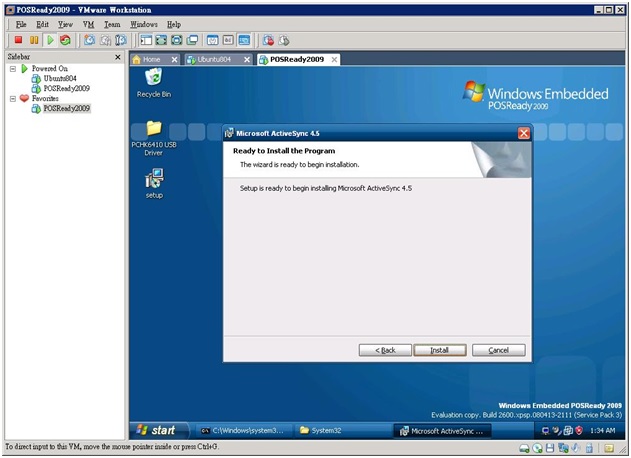Image resolution: width=631 pixels, height=458 pixels.
Task: Open the Windows menu
Action: pyautogui.click(x=144, y=25)
